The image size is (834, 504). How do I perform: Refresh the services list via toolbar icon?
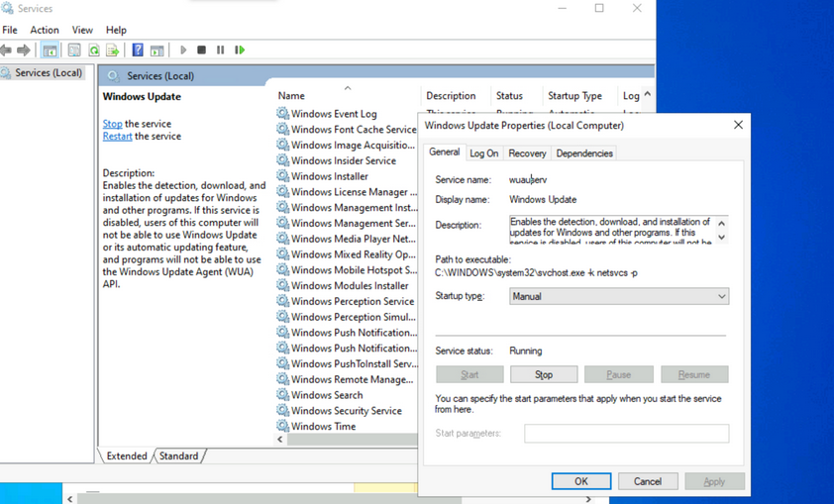point(94,50)
